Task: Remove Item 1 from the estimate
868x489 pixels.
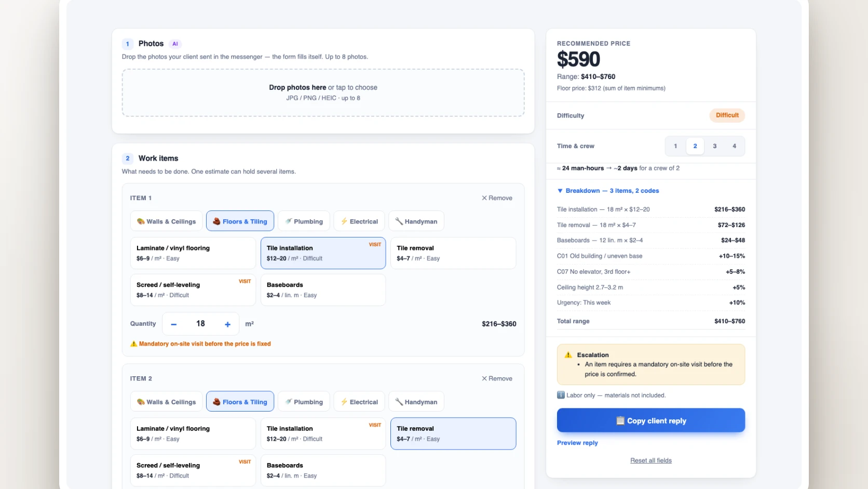Action: click(497, 198)
